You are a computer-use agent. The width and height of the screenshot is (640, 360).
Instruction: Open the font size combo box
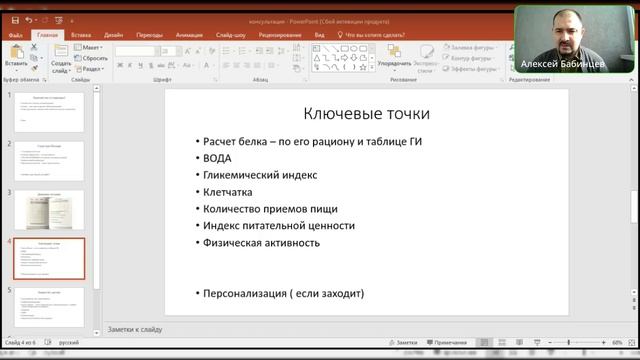click(171, 51)
